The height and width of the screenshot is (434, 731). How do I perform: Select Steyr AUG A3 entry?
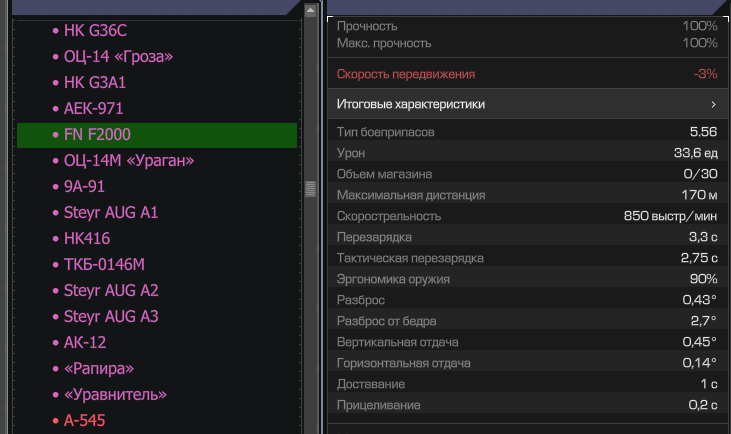pyautogui.click(x=111, y=317)
